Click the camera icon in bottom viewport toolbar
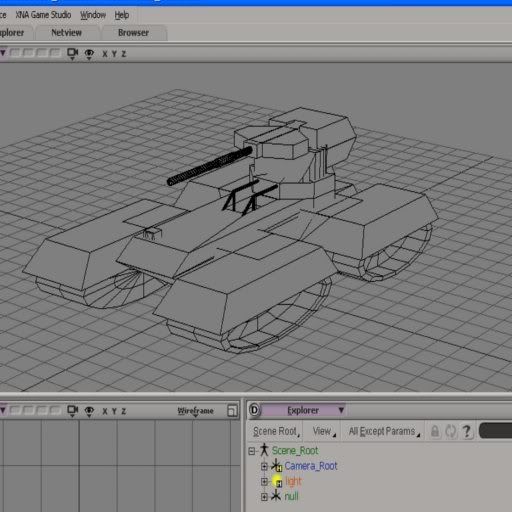This screenshot has width=512, height=512. pyautogui.click(x=72, y=411)
